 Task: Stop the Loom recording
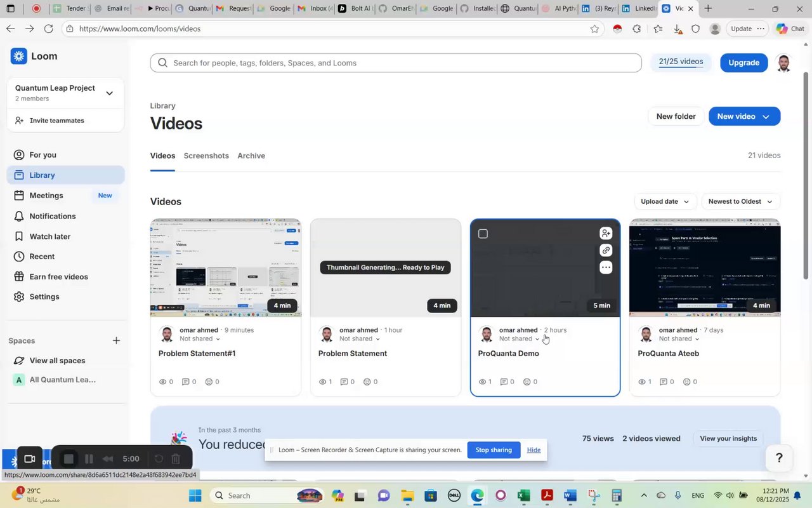(x=69, y=459)
